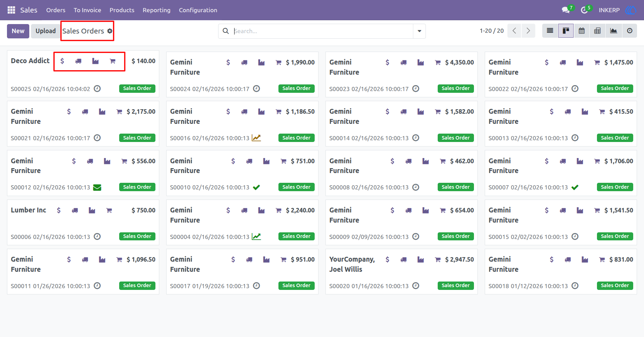Click the New button
Viewport: 644px width, 337px height.
(18, 31)
